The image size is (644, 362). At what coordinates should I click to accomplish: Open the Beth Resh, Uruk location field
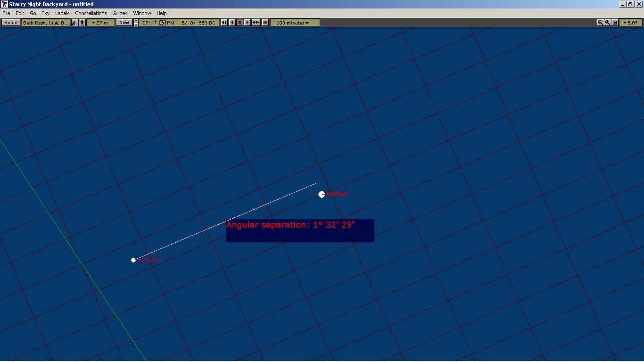(46, 23)
